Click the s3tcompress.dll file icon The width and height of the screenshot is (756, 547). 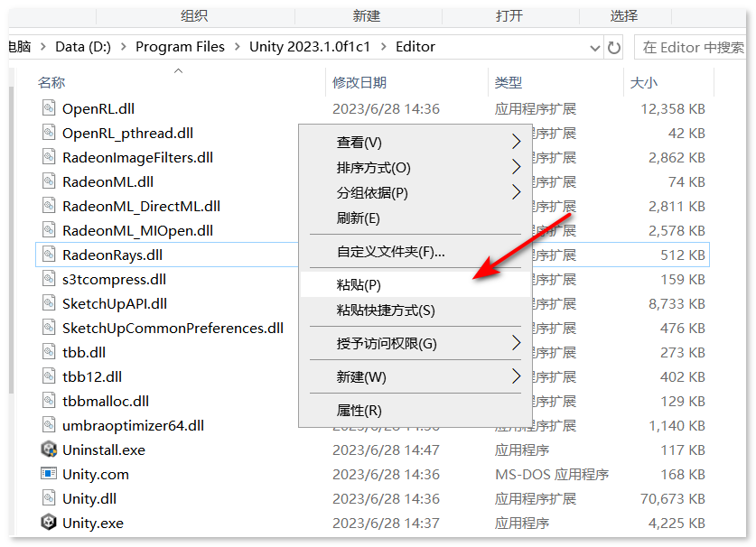(49, 278)
